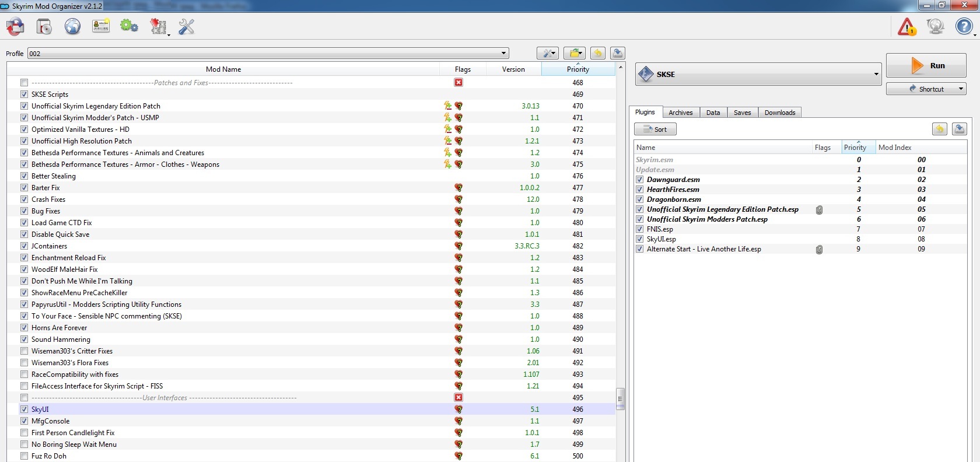The height and width of the screenshot is (462, 980).
Task: Click the conflict flag of Unofficial Skyrim Legendary Edition Patch mod
Action: click(447, 106)
